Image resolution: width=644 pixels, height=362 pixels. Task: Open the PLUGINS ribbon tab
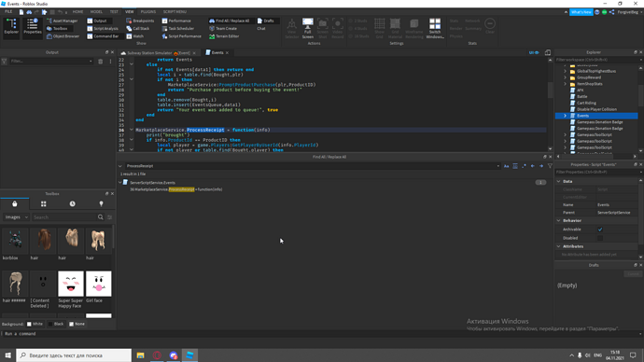[x=147, y=11]
